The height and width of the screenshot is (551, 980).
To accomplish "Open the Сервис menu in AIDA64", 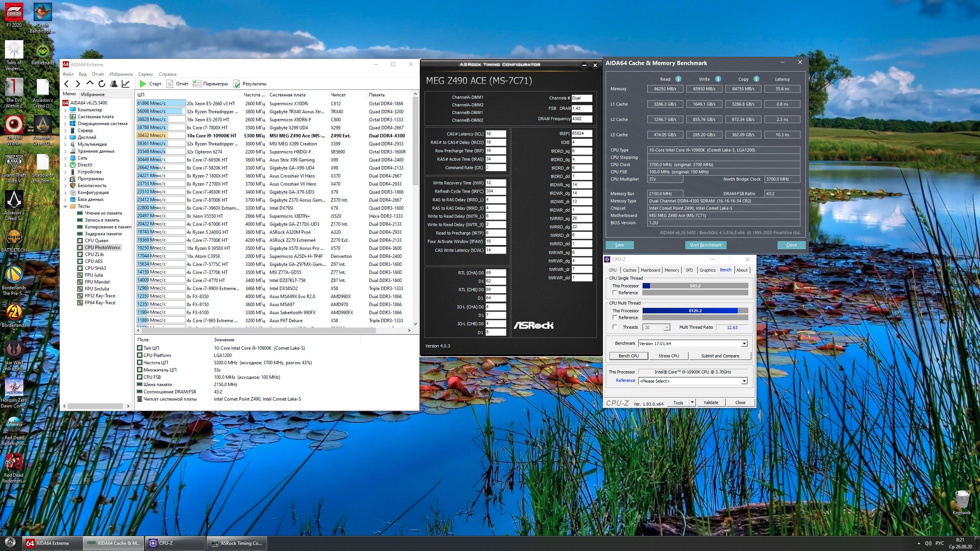I will point(145,74).
